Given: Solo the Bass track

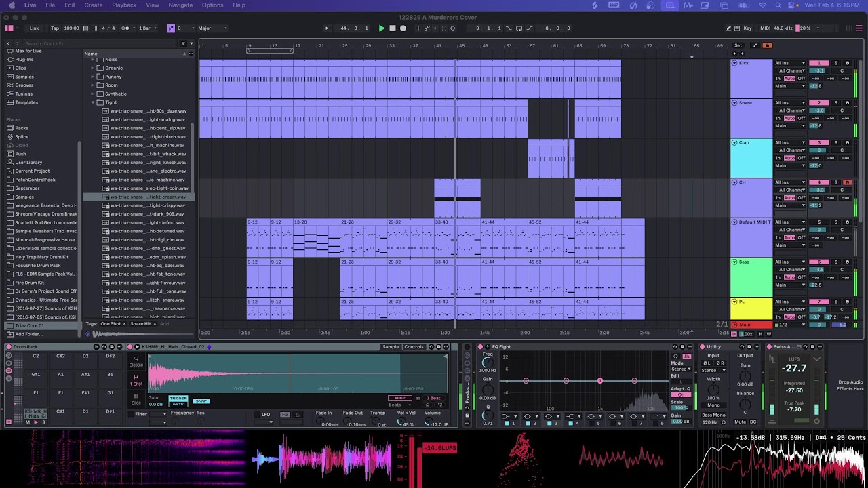Looking at the screenshot, I should click(835, 262).
